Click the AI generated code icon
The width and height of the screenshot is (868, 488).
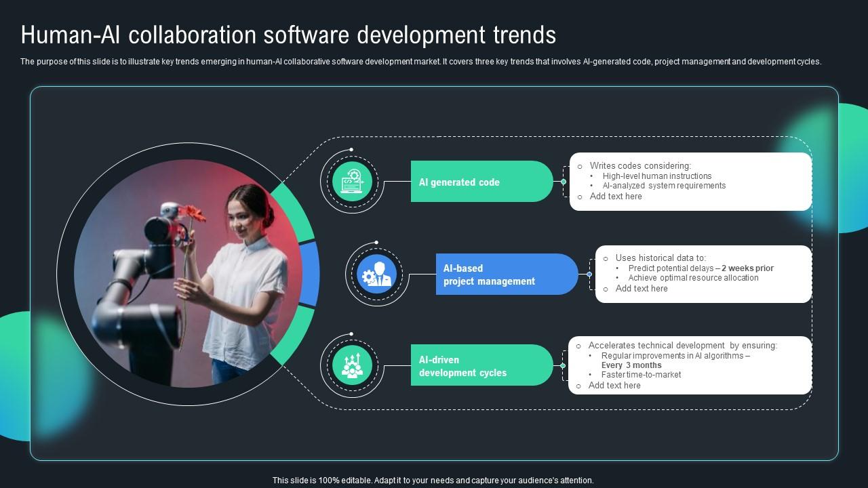[352, 182]
